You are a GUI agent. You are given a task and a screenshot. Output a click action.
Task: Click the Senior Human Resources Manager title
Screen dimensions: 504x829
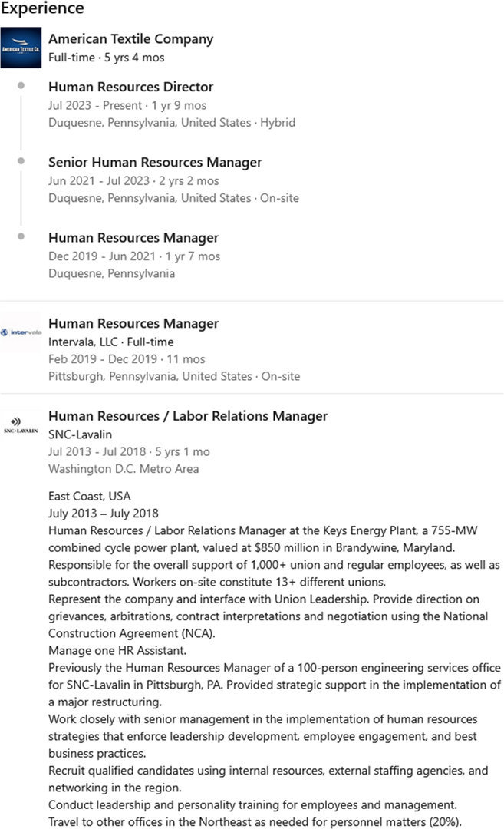tap(155, 163)
